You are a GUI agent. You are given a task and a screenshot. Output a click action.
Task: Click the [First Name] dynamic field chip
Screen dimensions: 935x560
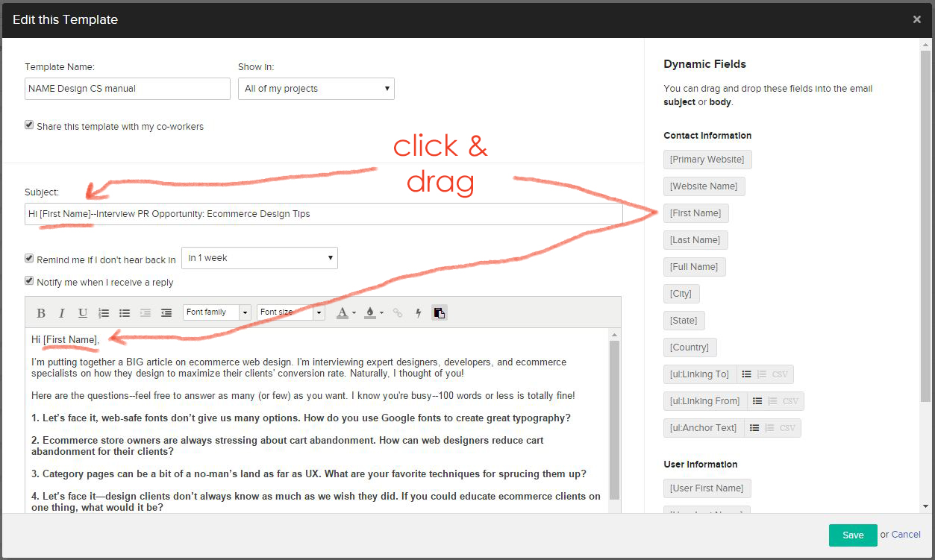click(695, 213)
